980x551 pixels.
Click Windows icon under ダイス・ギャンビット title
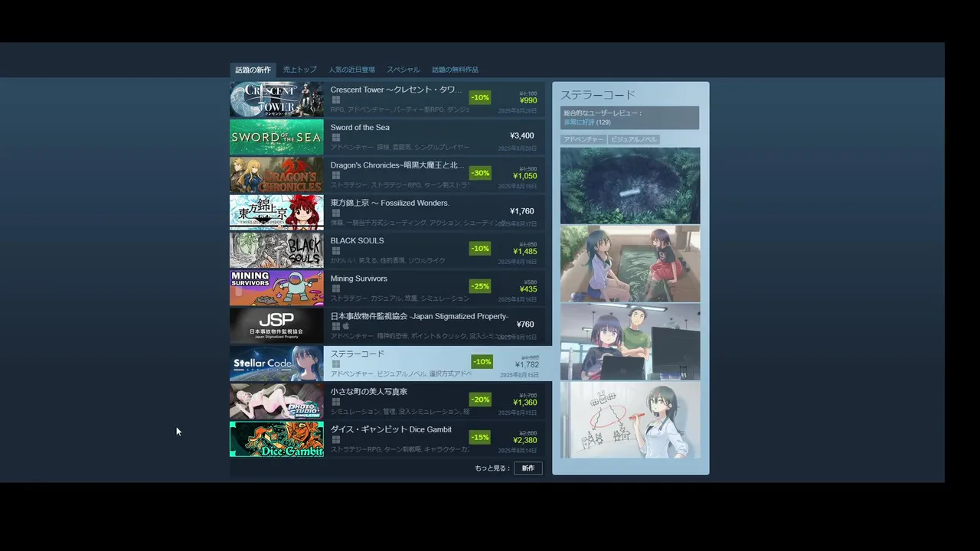(x=335, y=439)
